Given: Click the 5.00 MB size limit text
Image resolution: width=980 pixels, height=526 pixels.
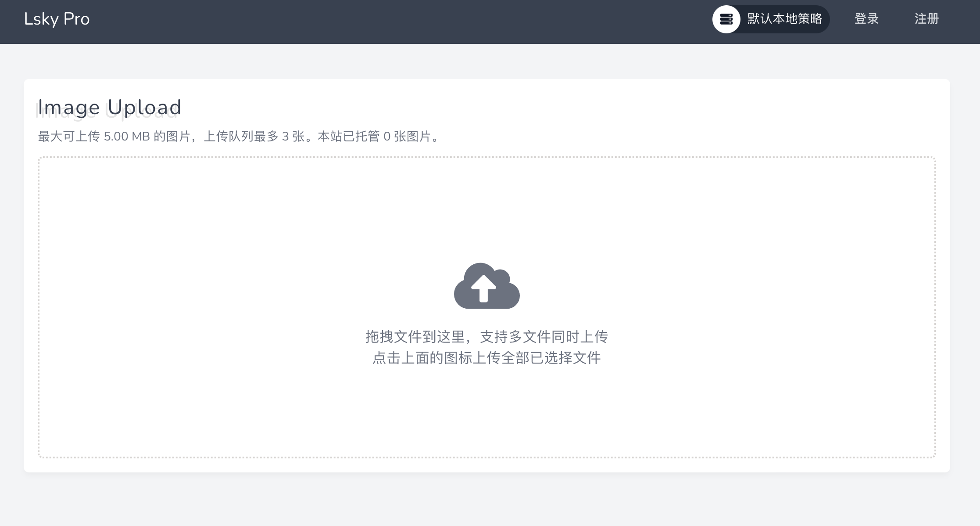Looking at the screenshot, I should point(127,137).
